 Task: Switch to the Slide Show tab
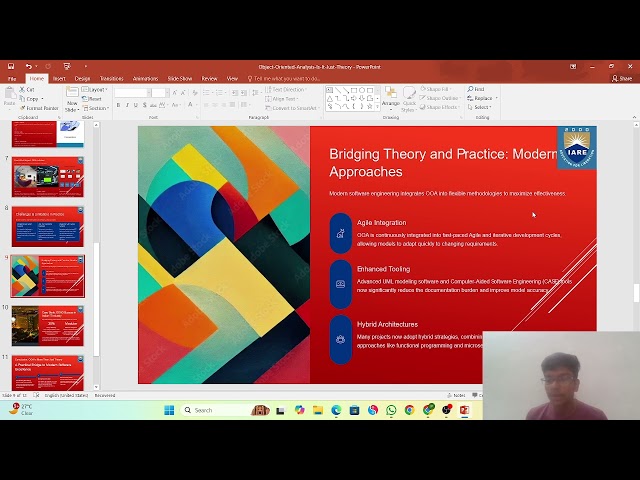pos(180,78)
